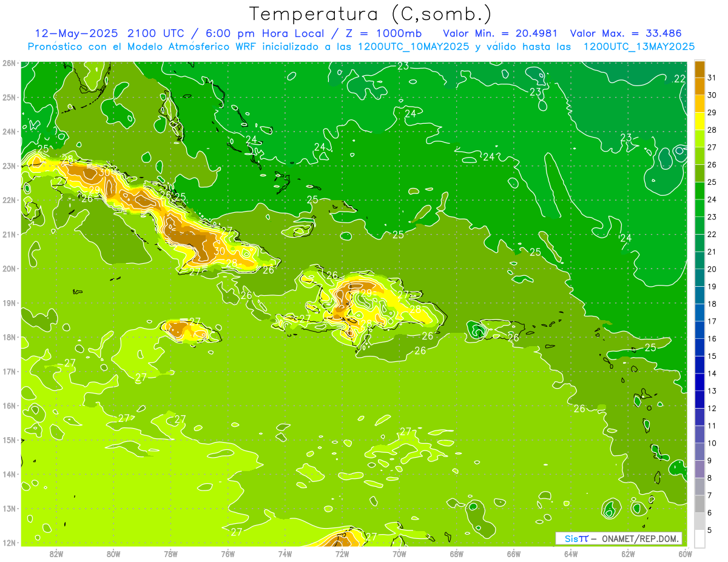The image size is (728, 562).
Task: Click the 26N latitude axis label
Action: click(9, 63)
